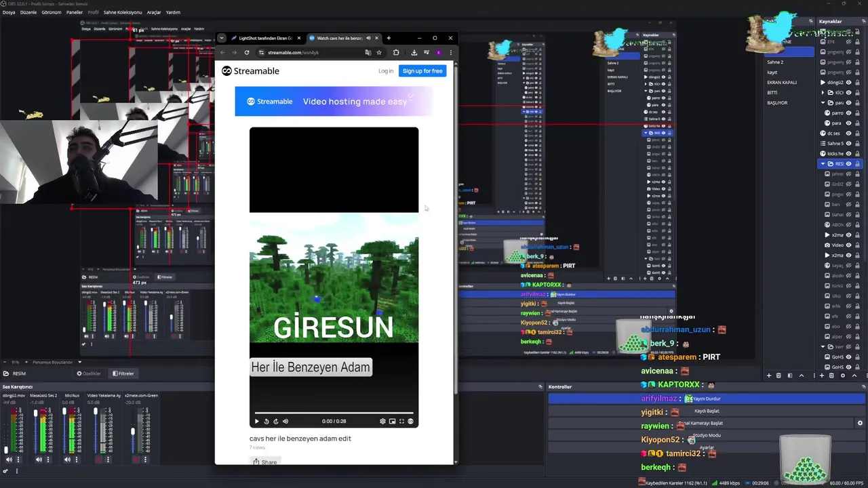Toggle visibility of Sahne 5 source

[848, 144]
